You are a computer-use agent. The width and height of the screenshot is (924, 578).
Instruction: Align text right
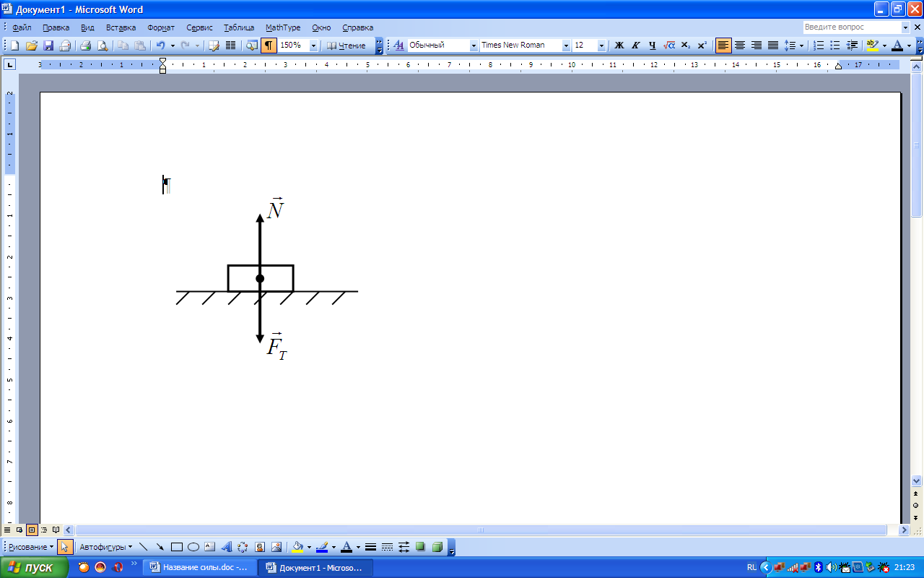(757, 46)
